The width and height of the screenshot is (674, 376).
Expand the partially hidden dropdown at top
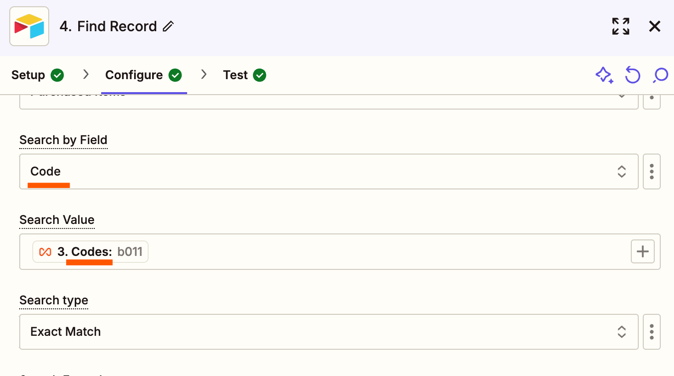pos(329,101)
